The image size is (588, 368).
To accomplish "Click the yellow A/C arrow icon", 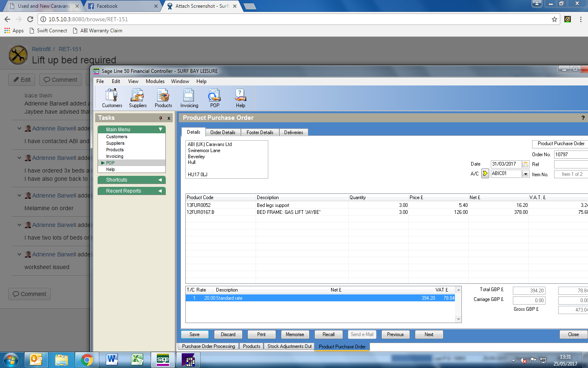I will pyautogui.click(x=485, y=173).
